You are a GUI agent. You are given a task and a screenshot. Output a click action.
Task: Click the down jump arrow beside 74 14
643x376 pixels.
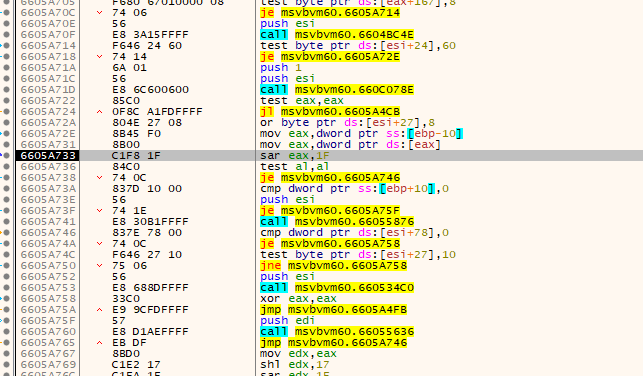tap(99, 57)
